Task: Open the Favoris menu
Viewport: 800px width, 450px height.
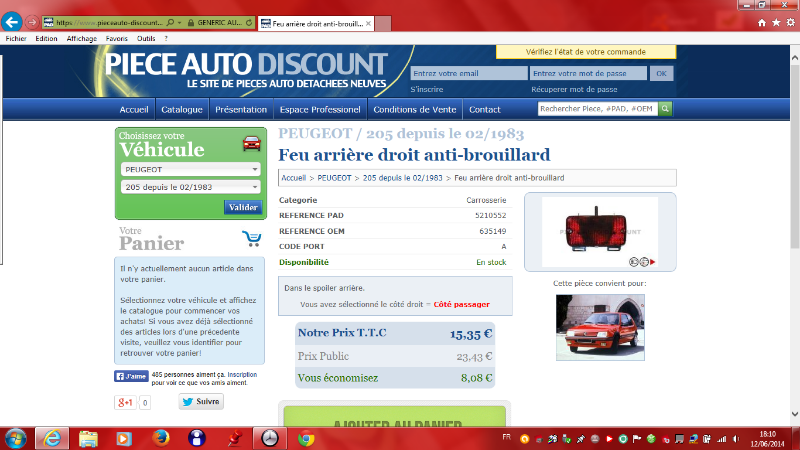Action: [x=117, y=38]
